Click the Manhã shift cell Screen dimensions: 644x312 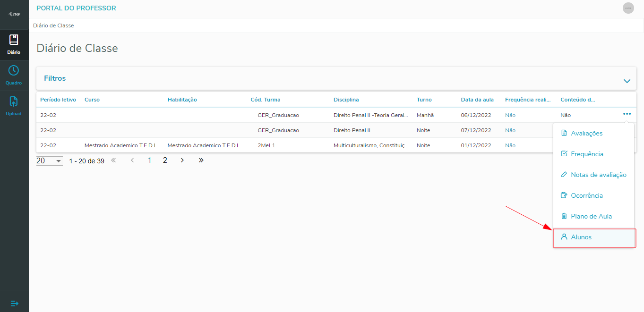pos(425,115)
